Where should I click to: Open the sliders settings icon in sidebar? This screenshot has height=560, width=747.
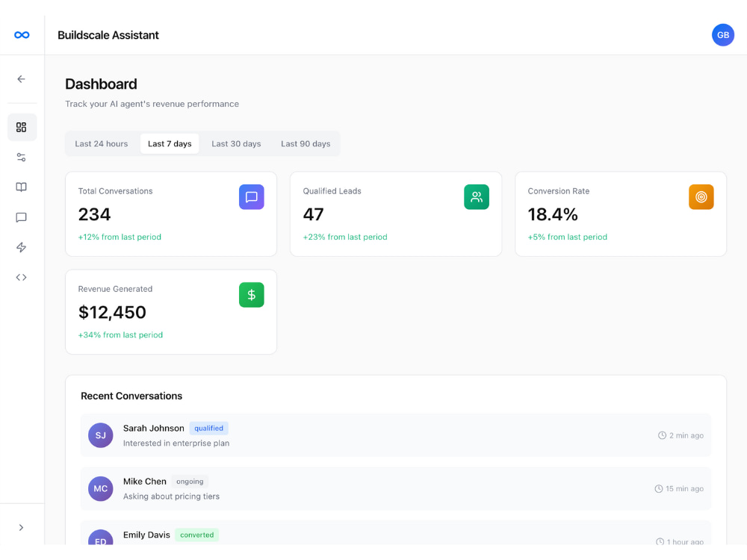click(x=22, y=157)
